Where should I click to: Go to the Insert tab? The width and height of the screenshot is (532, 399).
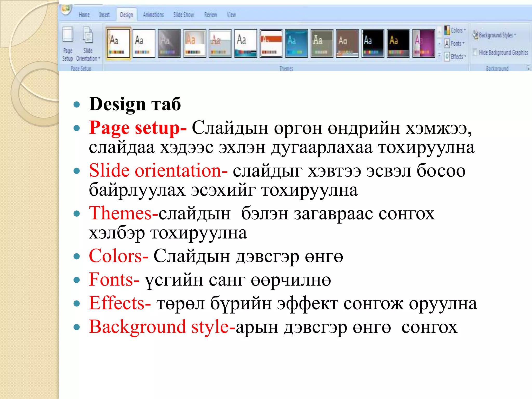click(104, 15)
